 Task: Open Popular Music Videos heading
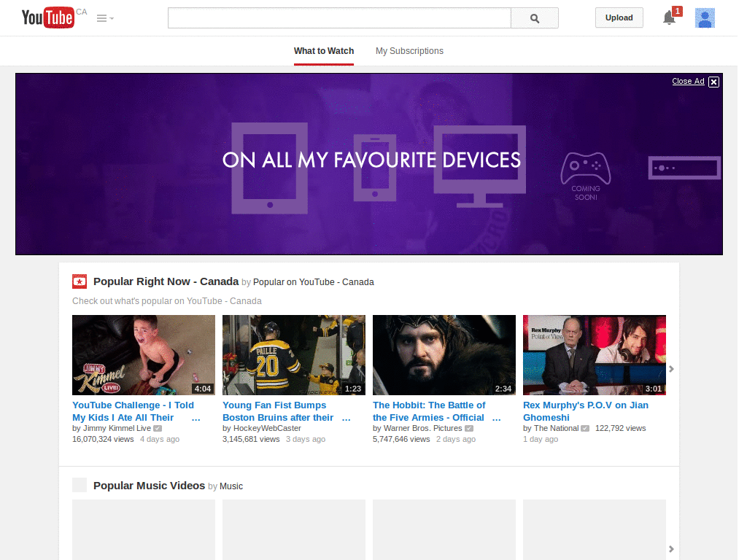tap(149, 486)
